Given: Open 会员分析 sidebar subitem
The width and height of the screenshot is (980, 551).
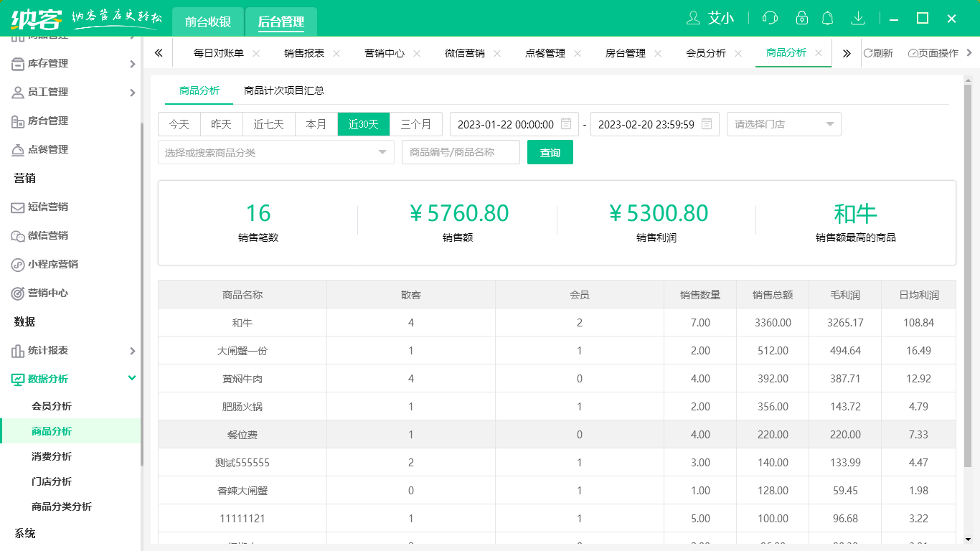Looking at the screenshot, I should pyautogui.click(x=52, y=406).
